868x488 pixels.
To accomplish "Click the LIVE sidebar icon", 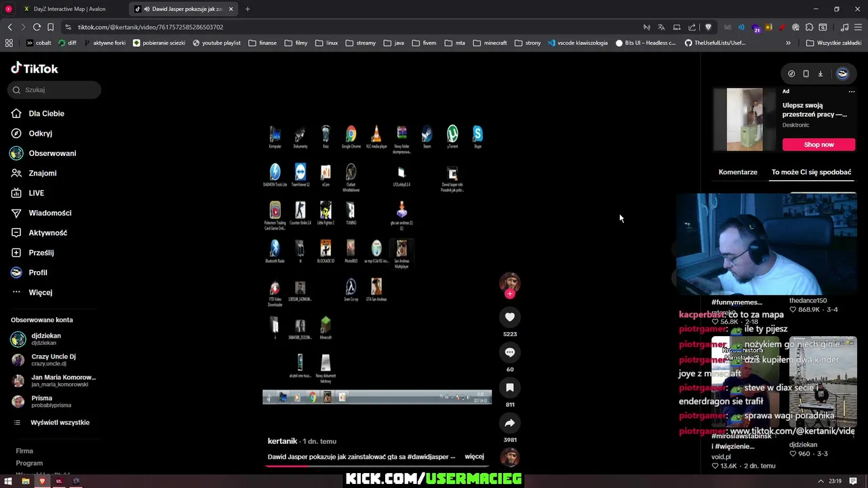I will (16, 193).
